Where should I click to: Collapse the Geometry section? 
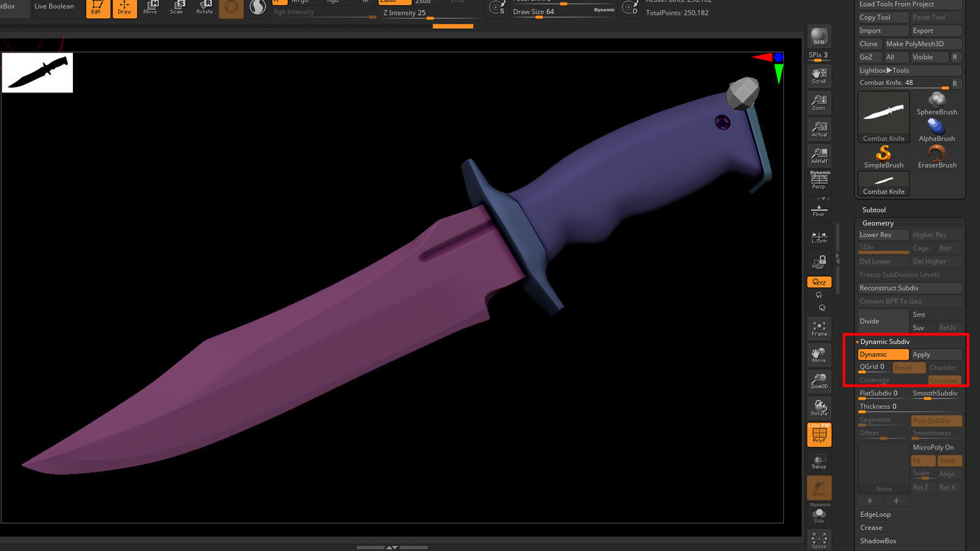point(878,223)
